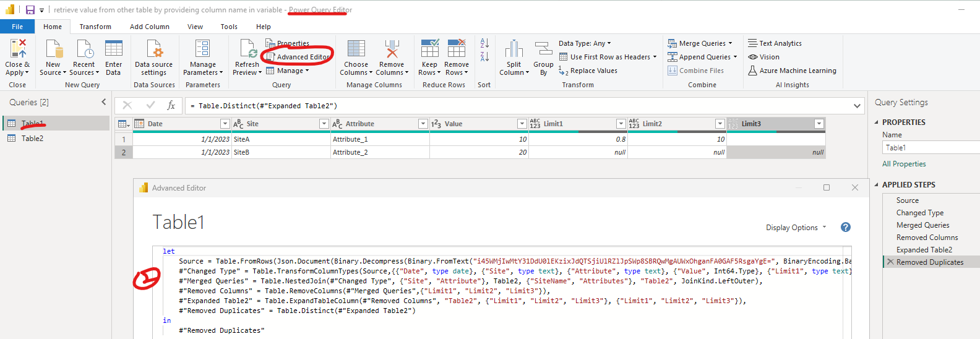
Task: Switch to the Tools tab
Action: click(229, 27)
